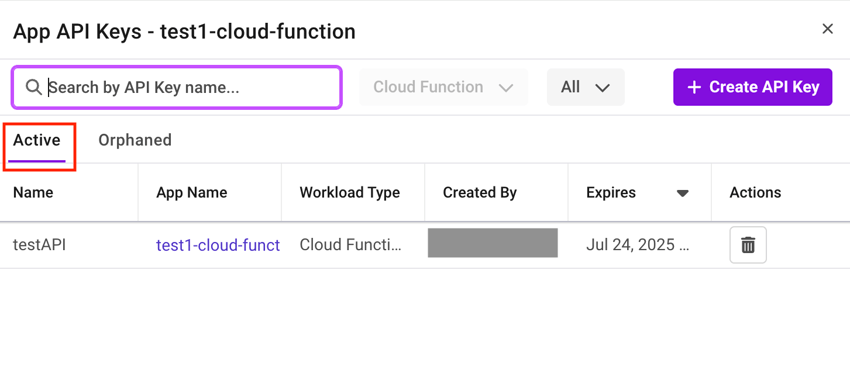This screenshot has height=377, width=850.
Task: Click the Actions column header
Action: click(x=755, y=193)
